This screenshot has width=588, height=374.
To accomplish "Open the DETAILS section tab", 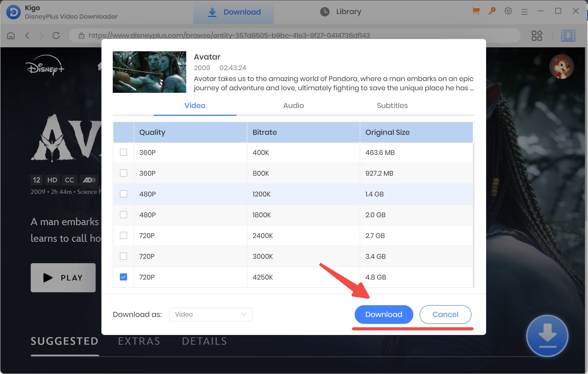I will 204,341.
